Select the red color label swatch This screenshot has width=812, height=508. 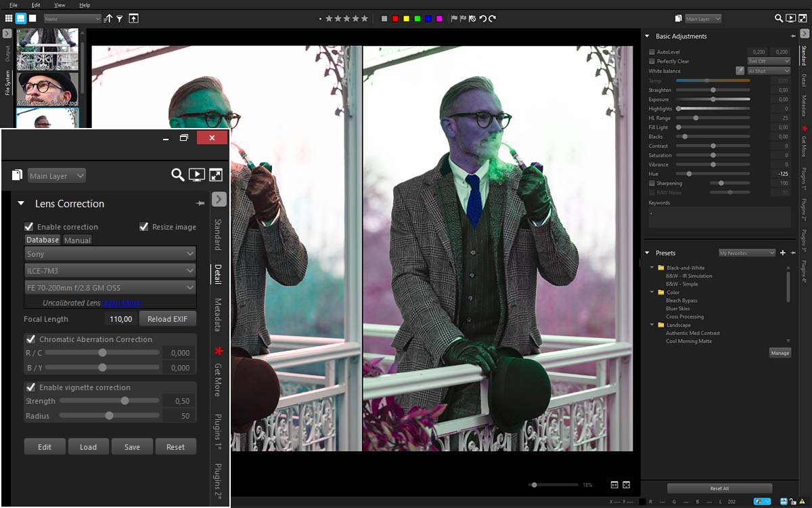pyautogui.click(x=395, y=19)
